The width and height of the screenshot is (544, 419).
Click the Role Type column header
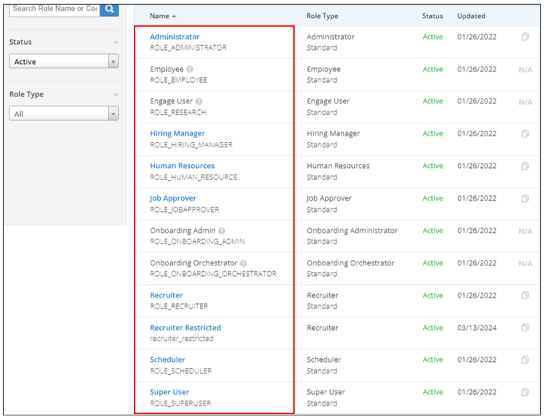[x=322, y=16]
